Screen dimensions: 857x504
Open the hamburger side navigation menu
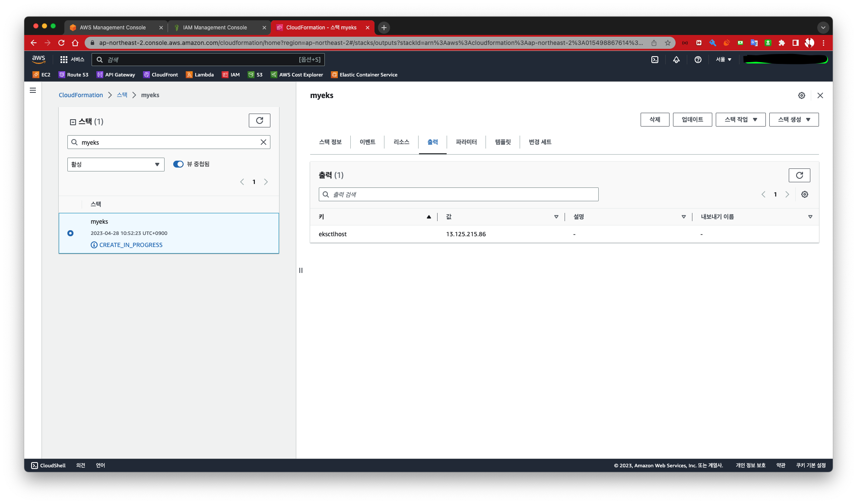coord(33,90)
